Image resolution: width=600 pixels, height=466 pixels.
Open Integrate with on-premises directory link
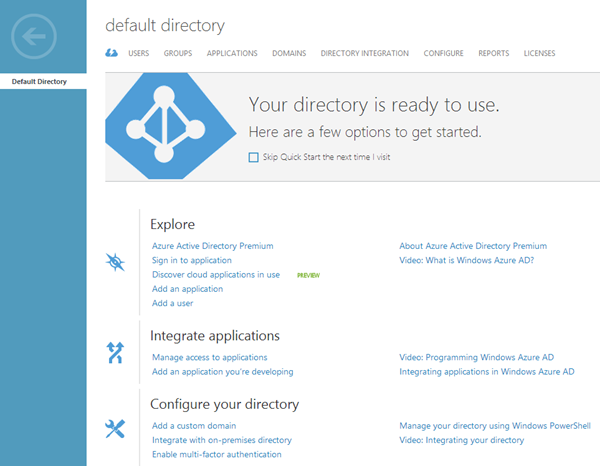click(222, 440)
